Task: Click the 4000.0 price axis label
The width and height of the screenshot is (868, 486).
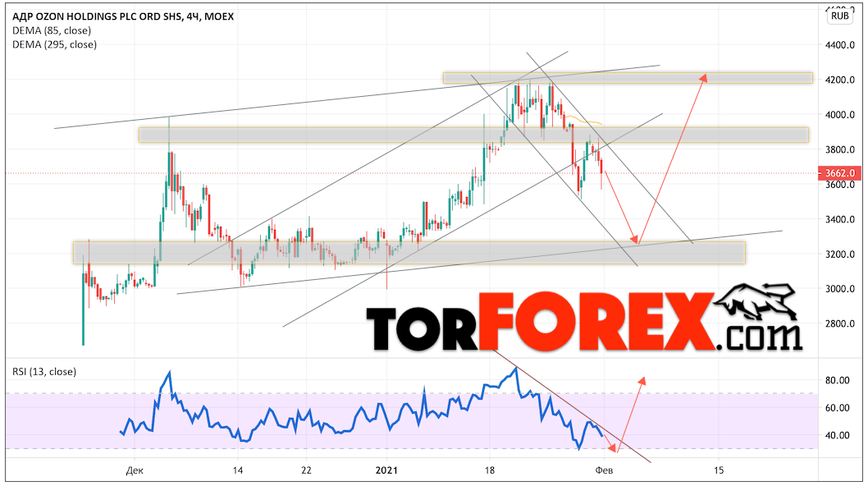Action: click(840, 115)
